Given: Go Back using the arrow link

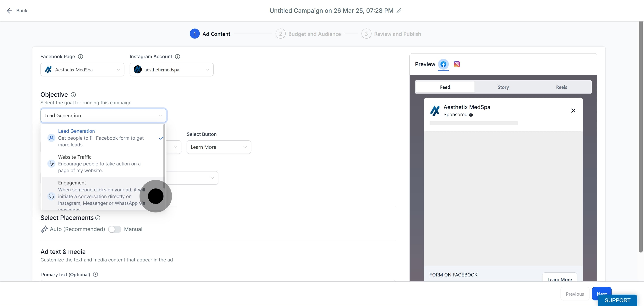Looking at the screenshot, I should [x=17, y=11].
